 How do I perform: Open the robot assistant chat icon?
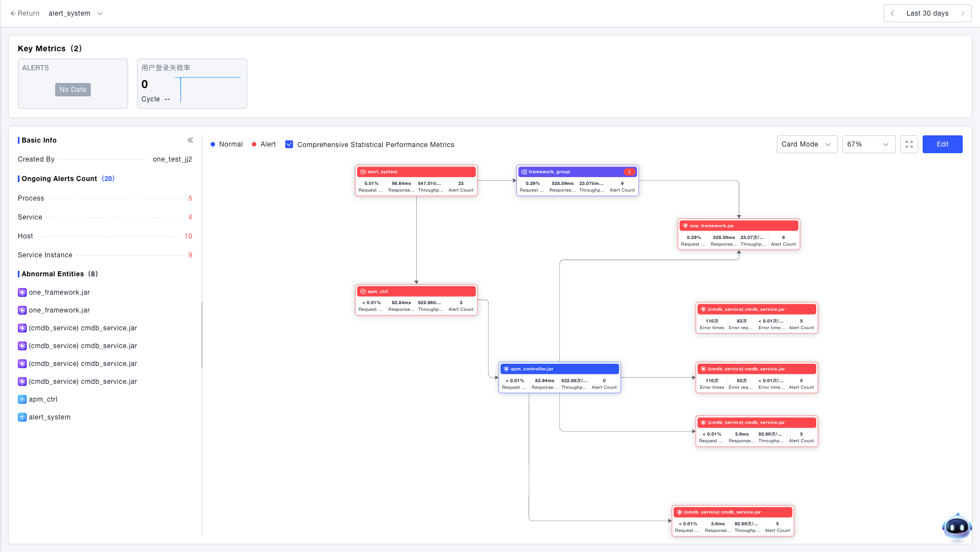click(956, 526)
